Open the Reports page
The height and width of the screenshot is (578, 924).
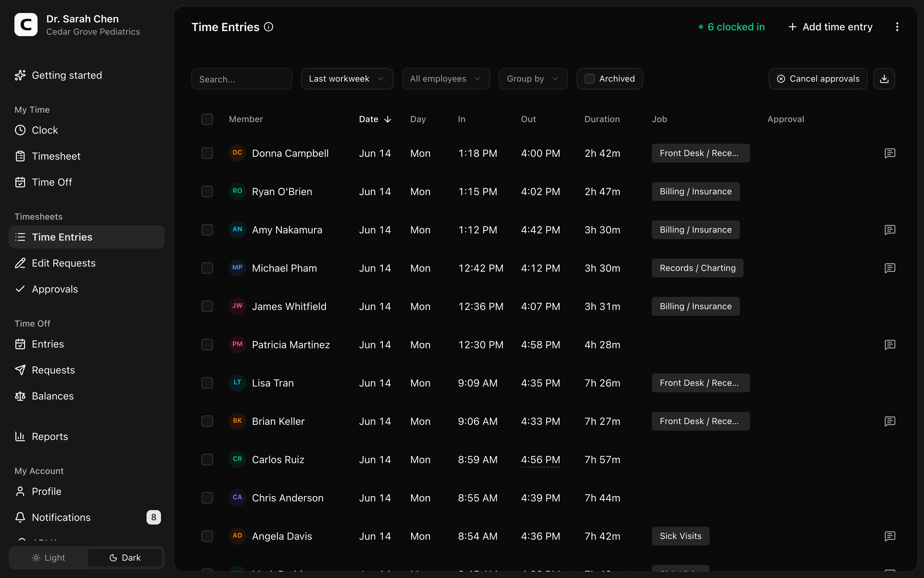(x=86, y=437)
